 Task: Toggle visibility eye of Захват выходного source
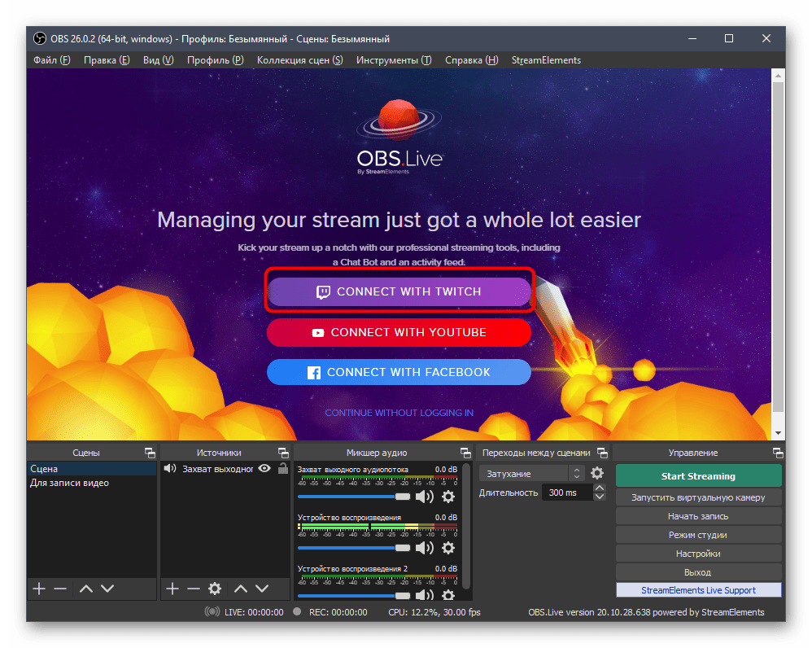(264, 469)
